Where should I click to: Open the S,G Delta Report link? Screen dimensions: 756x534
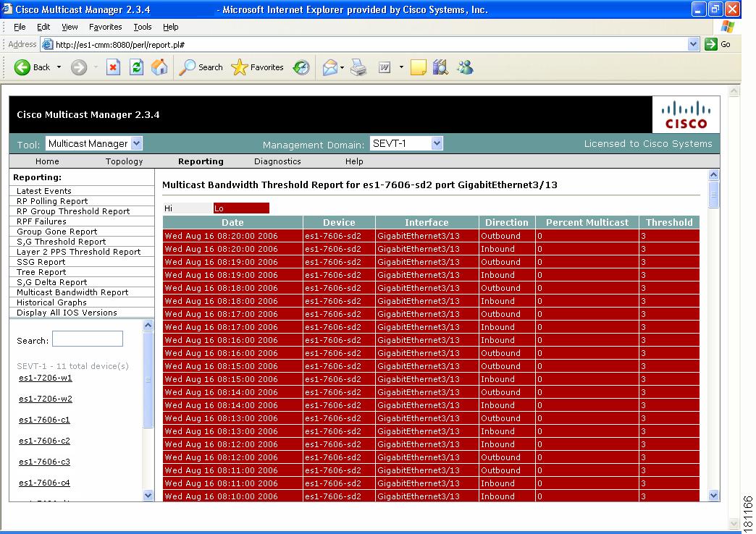[51, 282]
